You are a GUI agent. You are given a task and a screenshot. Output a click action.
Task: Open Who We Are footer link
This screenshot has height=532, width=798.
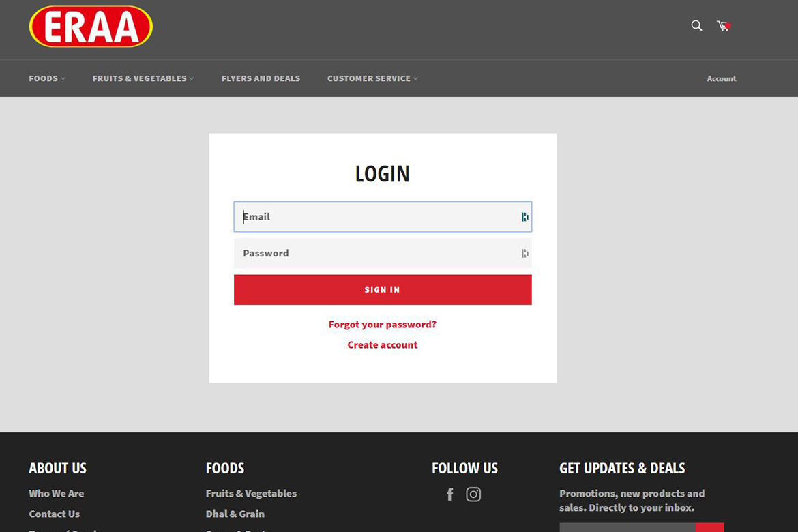click(x=57, y=493)
